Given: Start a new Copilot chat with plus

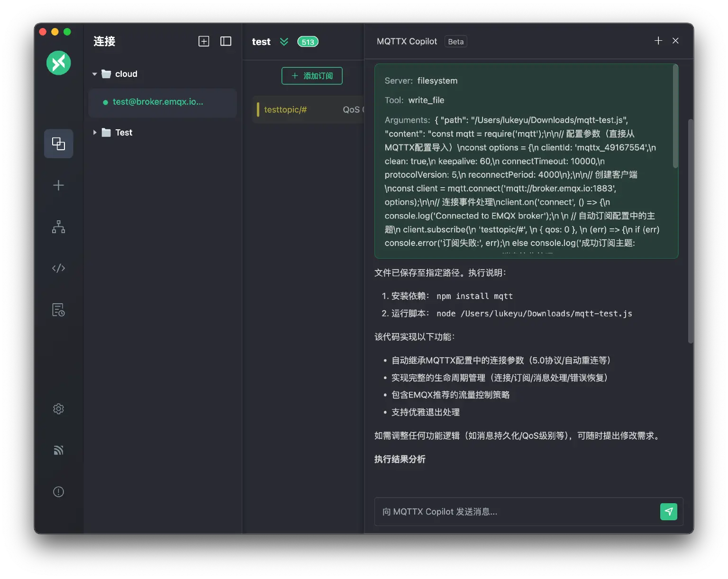Looking at the screenshot, I should pyautogui.click(x=658, y=41).
